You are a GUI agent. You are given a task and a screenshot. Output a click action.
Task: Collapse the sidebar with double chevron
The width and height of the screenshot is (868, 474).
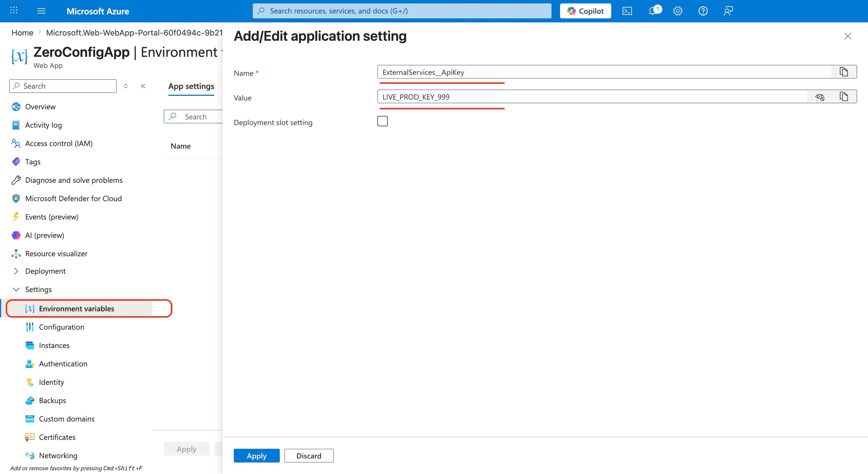pyautogui.click(x=143, y=86)
